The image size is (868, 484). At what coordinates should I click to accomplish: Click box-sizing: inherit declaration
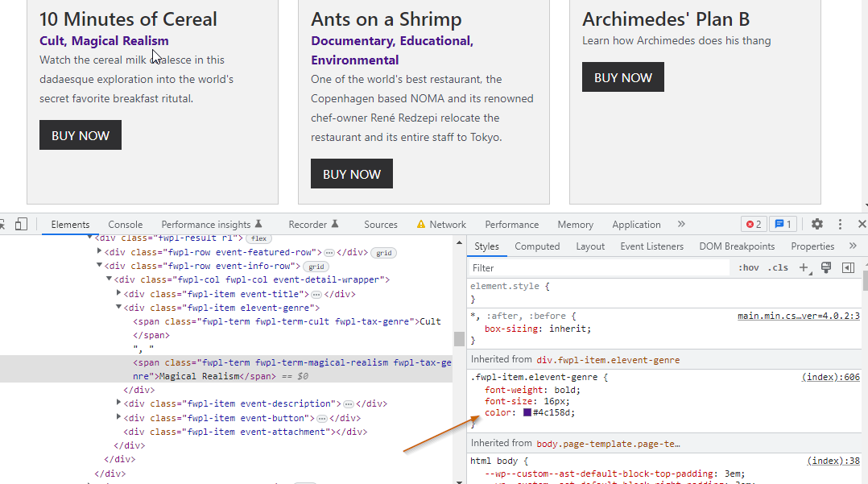coord(538,329)
